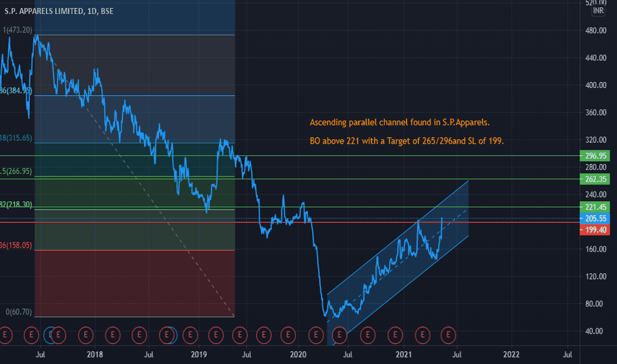Select the 'BO above 221 with a Target' annotation
The width and height of the screenshot is (617, 364).
406,141
